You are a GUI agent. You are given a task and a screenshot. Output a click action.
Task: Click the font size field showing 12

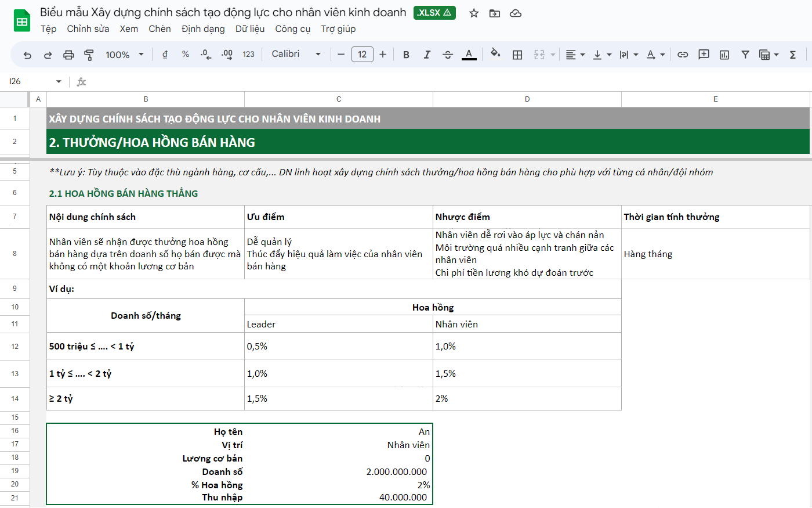point(362,55)
